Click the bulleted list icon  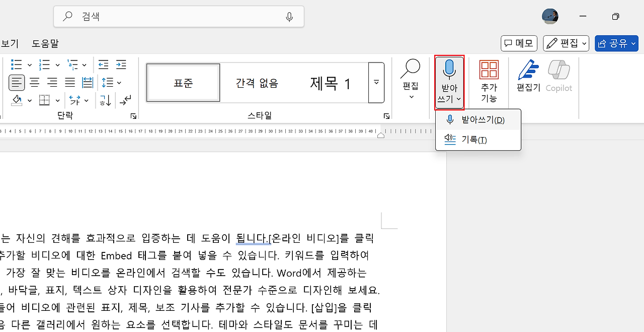pyautogui.click(x=16, y=64)
